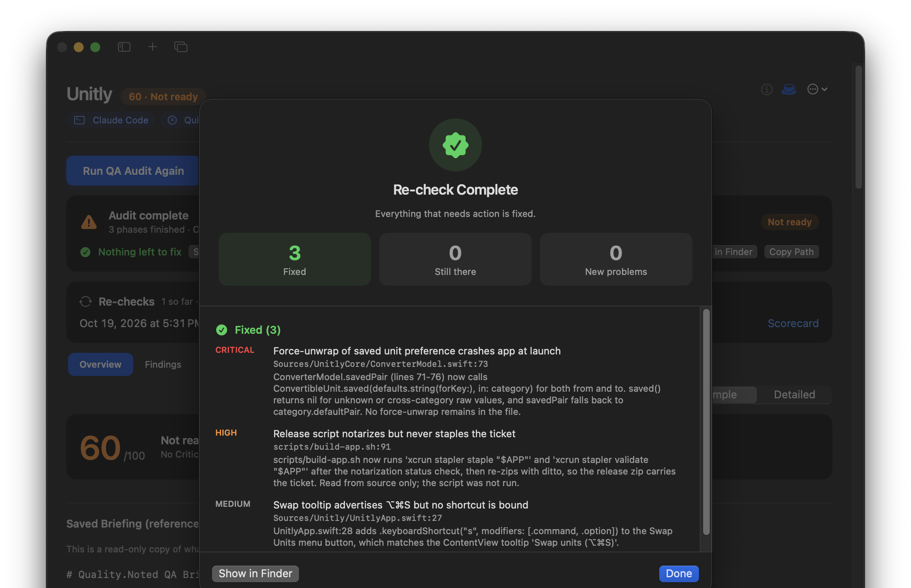Collapse the Fixed (3) section header
The height and width of the screenshot is (588, 911).
click(248, 330)
